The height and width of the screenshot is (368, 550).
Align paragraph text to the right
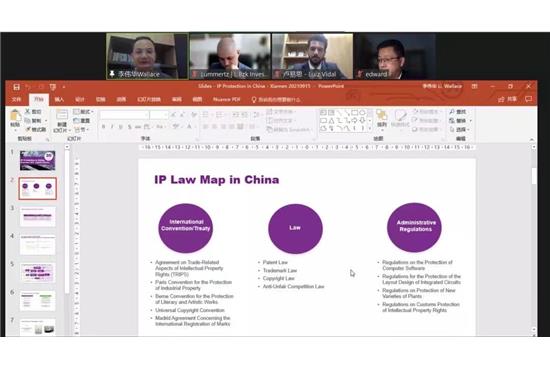point(223,127)
